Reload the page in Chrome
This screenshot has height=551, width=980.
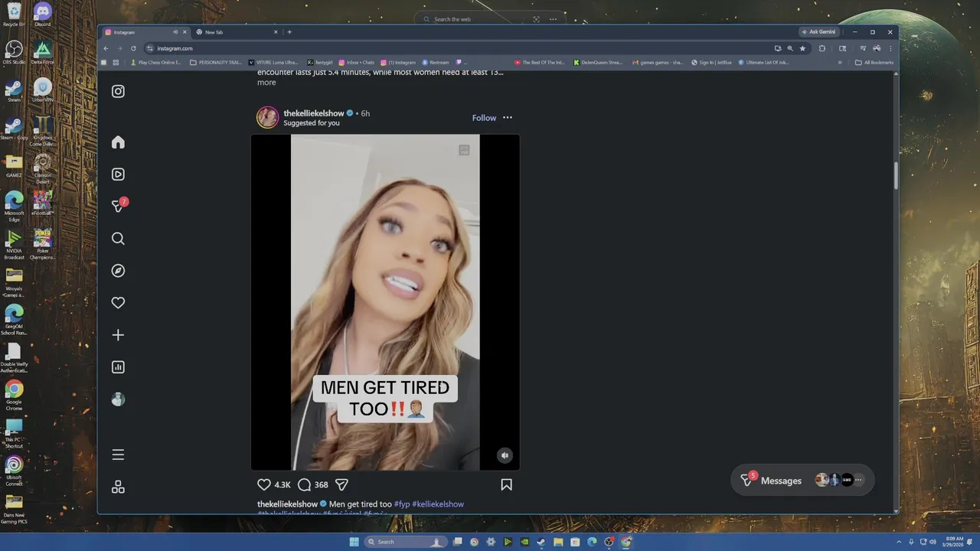point(133,48)
